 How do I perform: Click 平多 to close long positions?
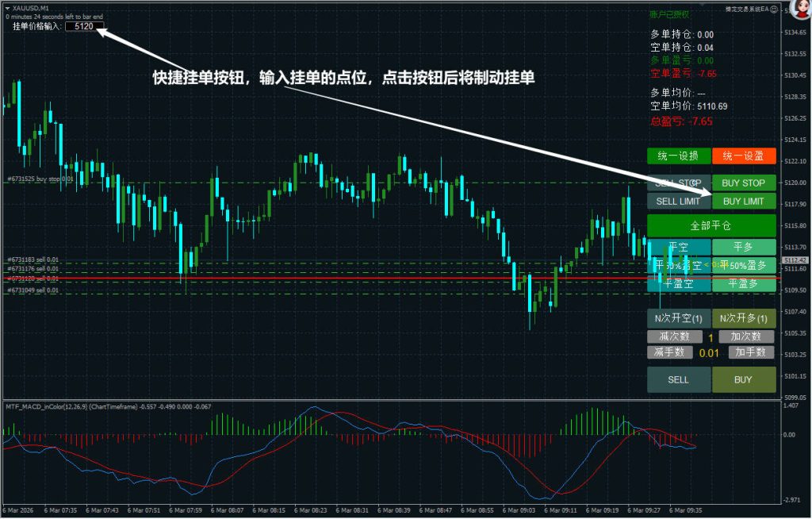pyautogui.click(x=743, y=247)
